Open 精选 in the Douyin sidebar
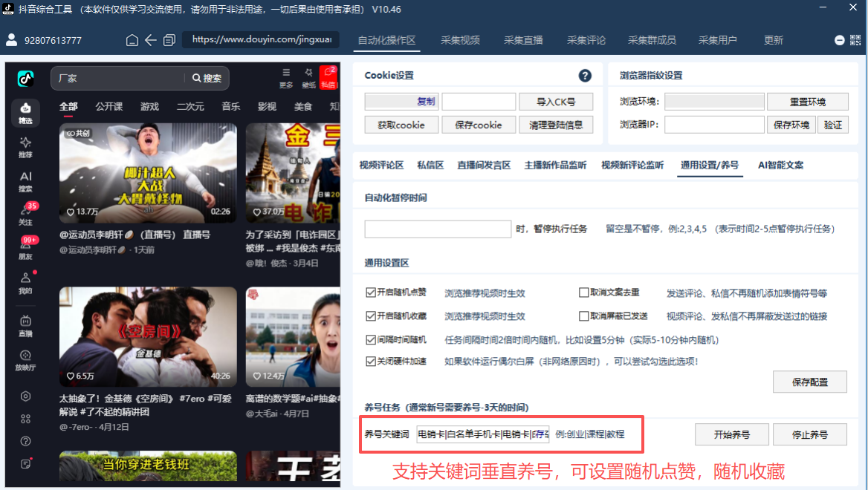Image resolution: width=868 pixels, height=490 pixels. pos(25,114)
